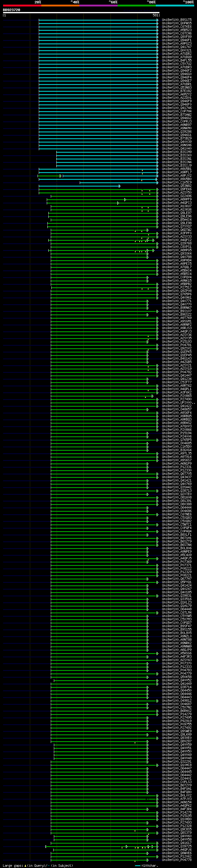
Task: Click hit UniRef100_Q93XK4
Action: click(x=177, y=253)
